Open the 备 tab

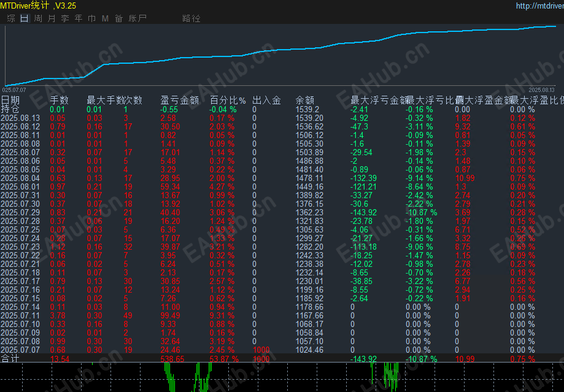[118, 18]
